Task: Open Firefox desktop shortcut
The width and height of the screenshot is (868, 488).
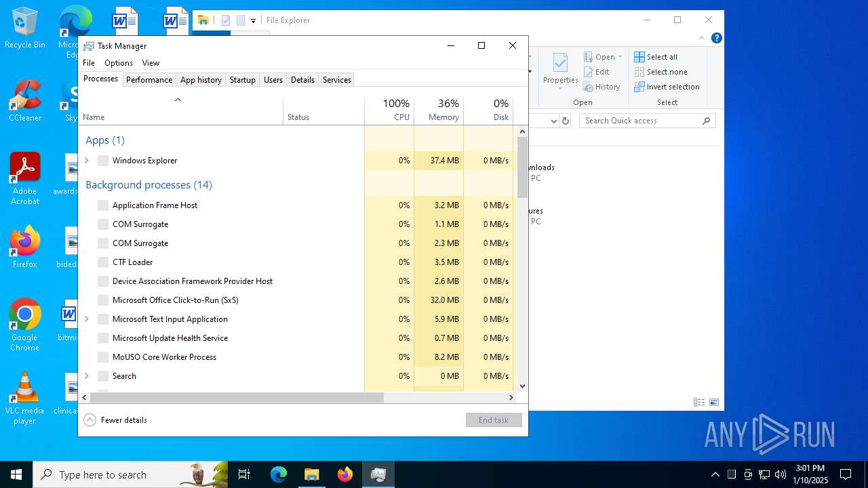Action: pyautogui.click(x=25, y=247)
